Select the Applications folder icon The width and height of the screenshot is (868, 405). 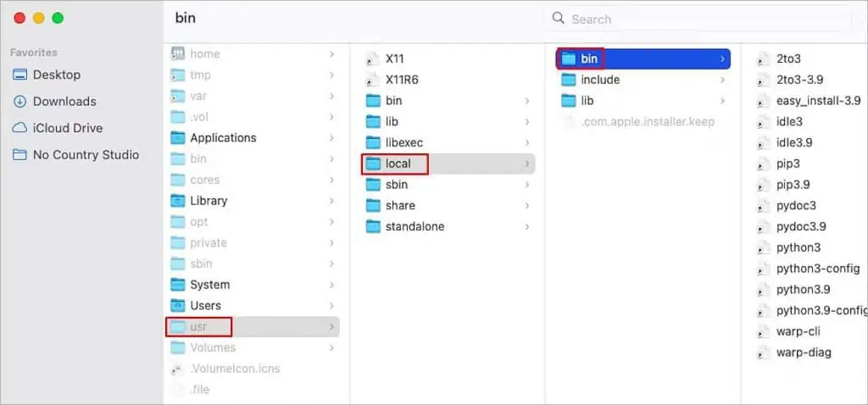[177, 138]
